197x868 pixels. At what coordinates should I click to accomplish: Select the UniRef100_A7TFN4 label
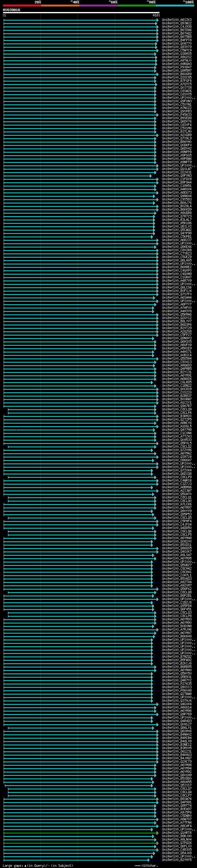pyautogui.click(x=177, y=822)
